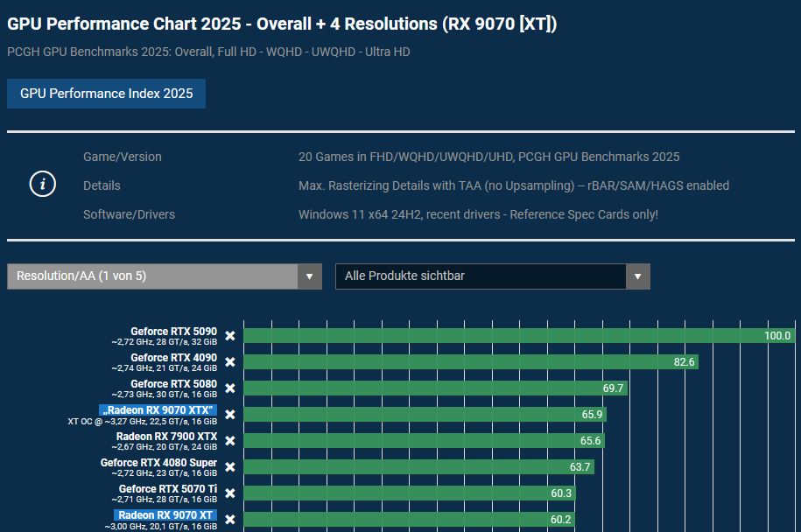
Task: Remove Geforce RTX 5090 with its X icon
Action: (230, 336)
